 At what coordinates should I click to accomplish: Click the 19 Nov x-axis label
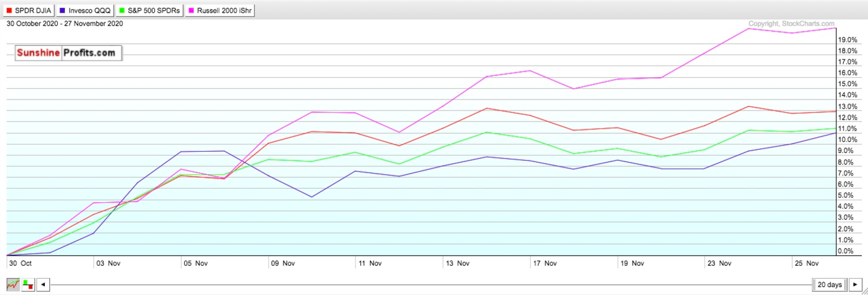632,263
